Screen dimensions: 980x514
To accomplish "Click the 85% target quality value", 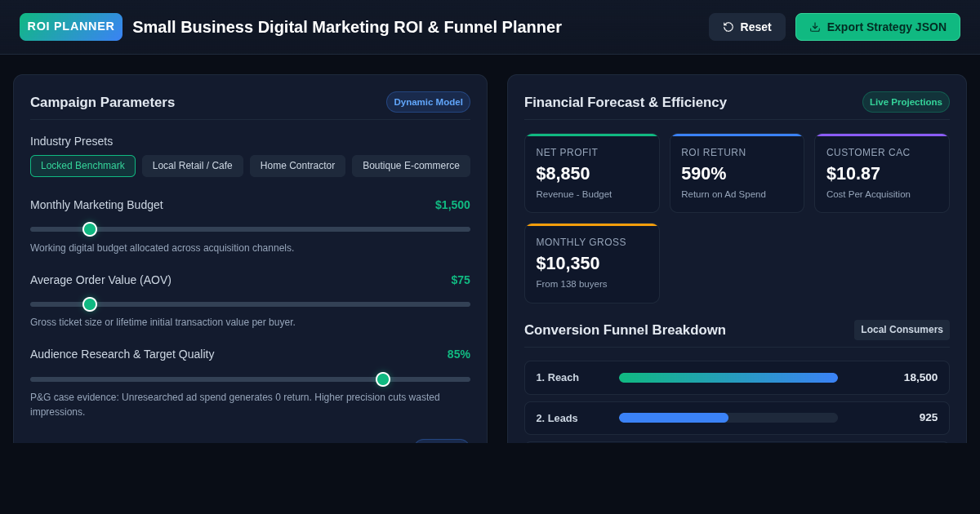I will coord(459,354).
